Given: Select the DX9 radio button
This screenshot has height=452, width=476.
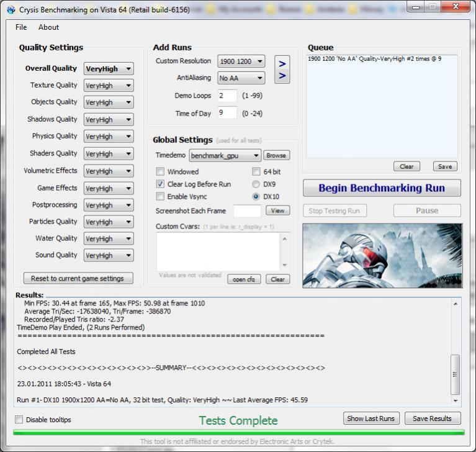Looking at the screenshot, I should point(256,184).
